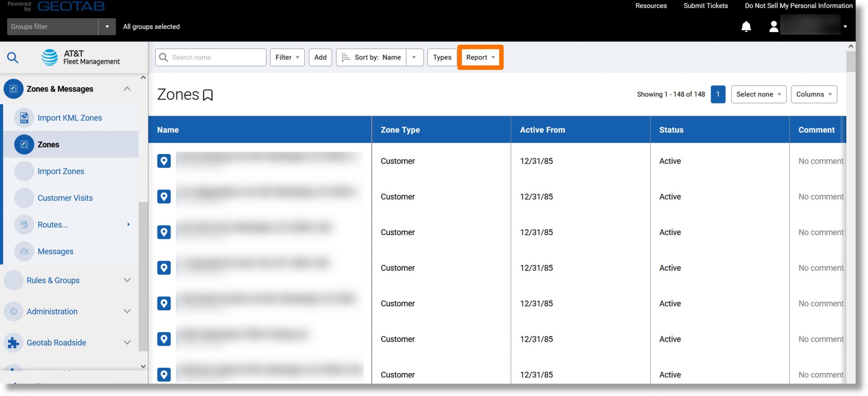Image resolution: width=868 pixels, height=396 pixels.
Task: Click the Geotab Roadside puzzle icon
Action: coord(13,342)
